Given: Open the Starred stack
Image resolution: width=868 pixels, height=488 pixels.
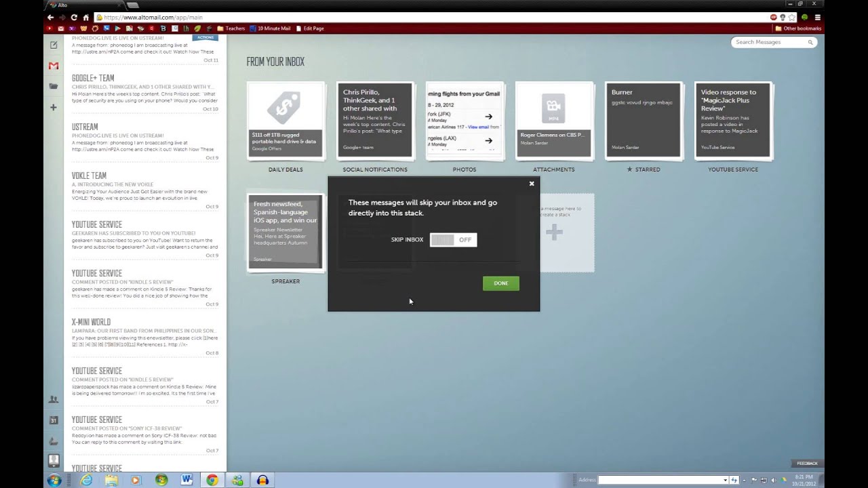Looking at the screenshot, I should (644, 121).
